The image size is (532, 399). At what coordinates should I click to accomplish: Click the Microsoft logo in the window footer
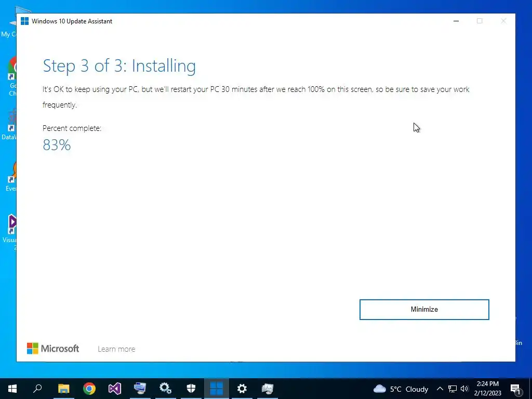click(53, 349)
